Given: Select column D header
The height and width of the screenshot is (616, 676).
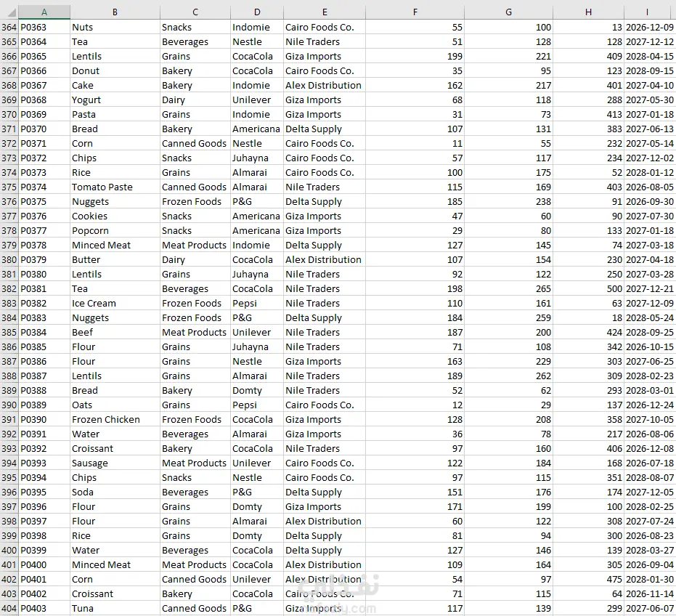Looking at the screenshot, I should 257,12.
